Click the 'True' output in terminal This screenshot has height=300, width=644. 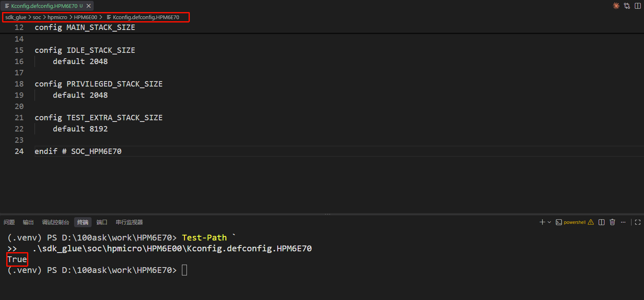17,259
